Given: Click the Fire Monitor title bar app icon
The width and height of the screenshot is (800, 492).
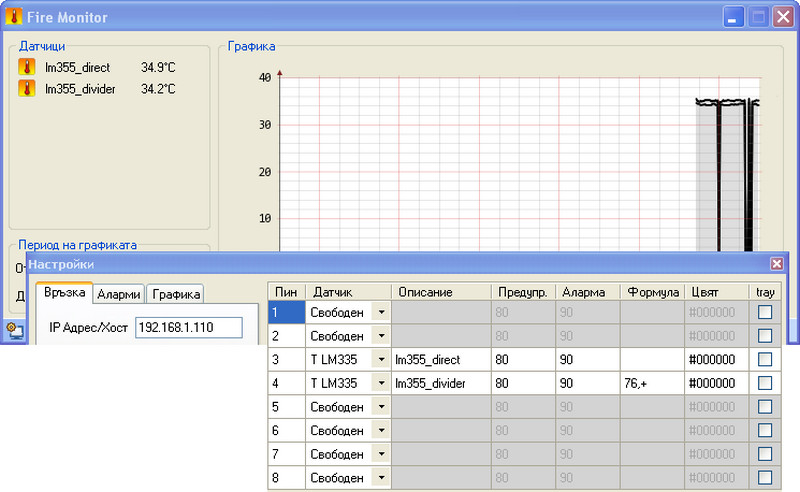Looking at the screenshot, I should click(15, 17).
